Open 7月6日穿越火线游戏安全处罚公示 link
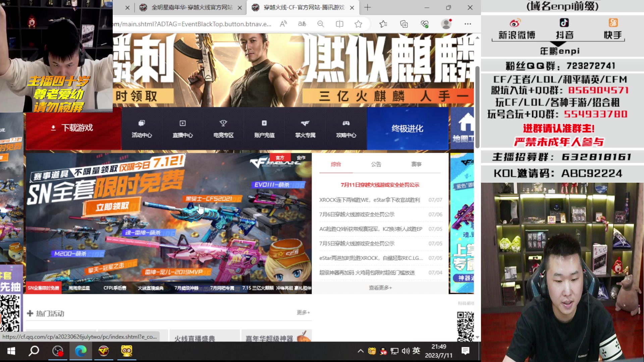 357,214
